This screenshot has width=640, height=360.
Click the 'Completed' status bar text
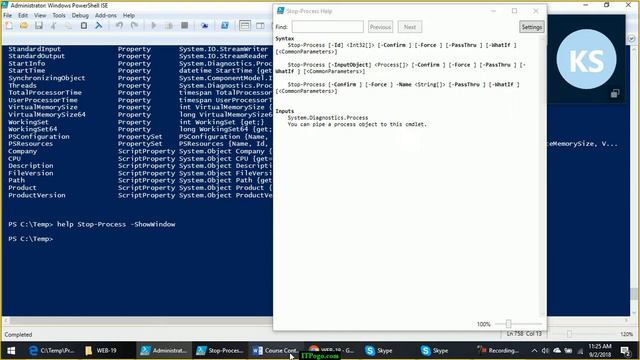click(x=18, y=335)
